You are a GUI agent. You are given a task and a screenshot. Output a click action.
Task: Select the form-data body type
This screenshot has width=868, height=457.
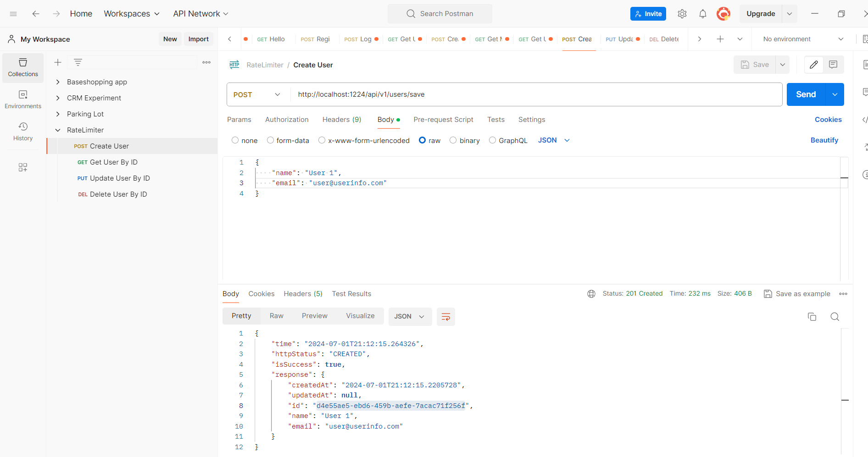click(x=270, y=140)
